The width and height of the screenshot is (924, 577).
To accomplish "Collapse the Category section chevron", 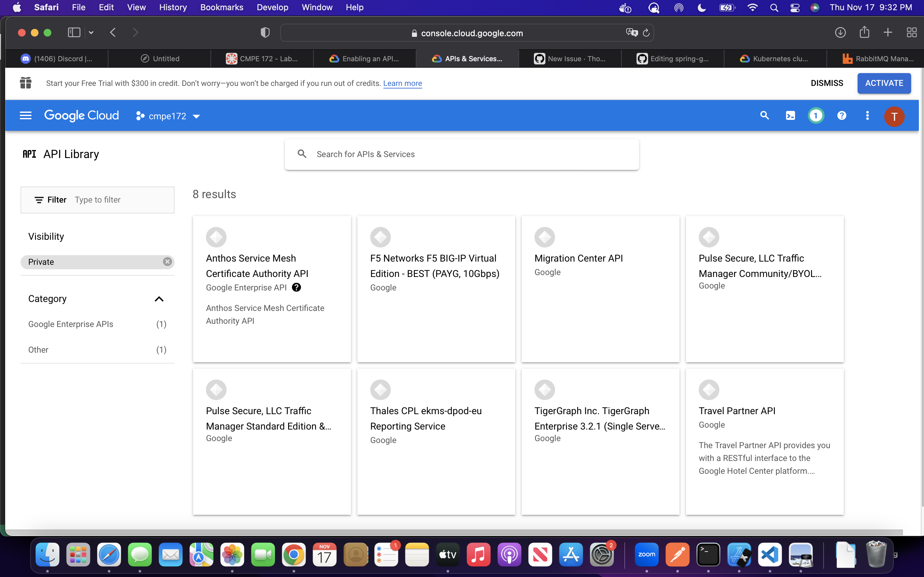I will pos(159,299).
